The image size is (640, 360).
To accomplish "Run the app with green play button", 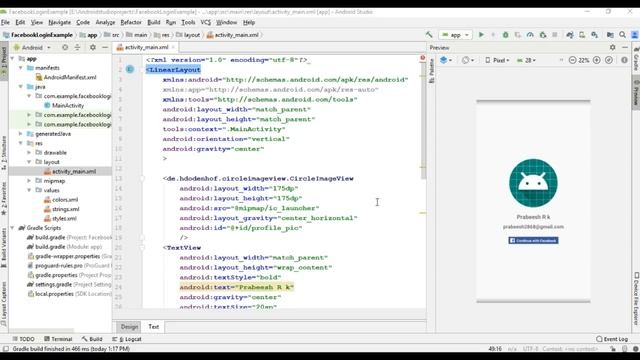I will [481, 35].
